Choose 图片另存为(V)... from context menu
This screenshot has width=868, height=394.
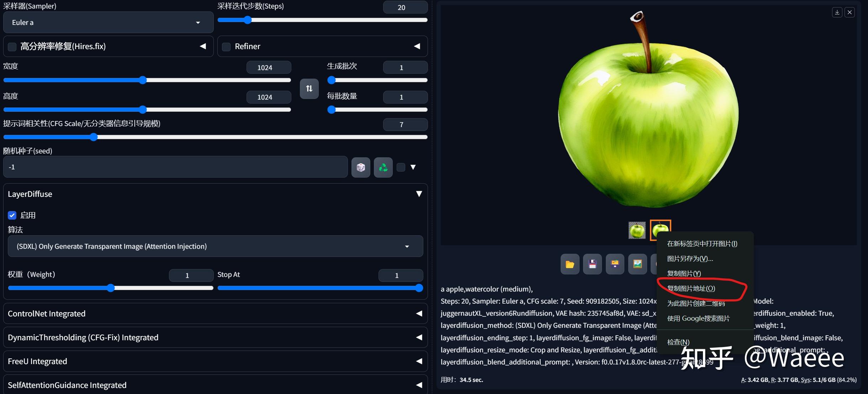690,258
